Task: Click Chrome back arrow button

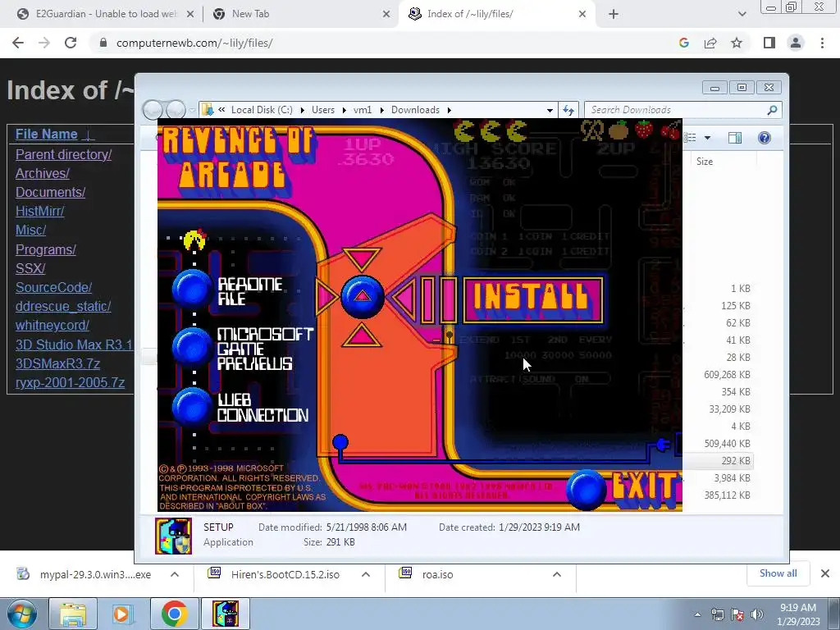Action: (x=18, y=43)
